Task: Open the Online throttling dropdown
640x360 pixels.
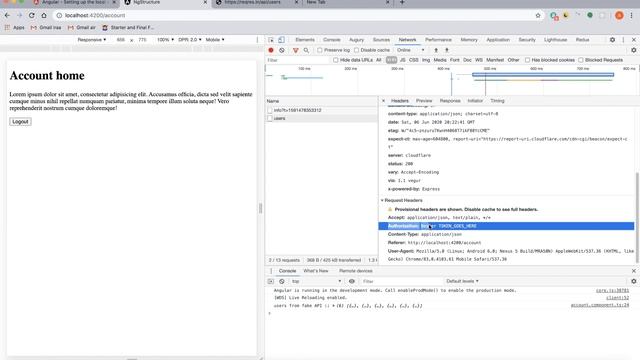Action: 411,50
